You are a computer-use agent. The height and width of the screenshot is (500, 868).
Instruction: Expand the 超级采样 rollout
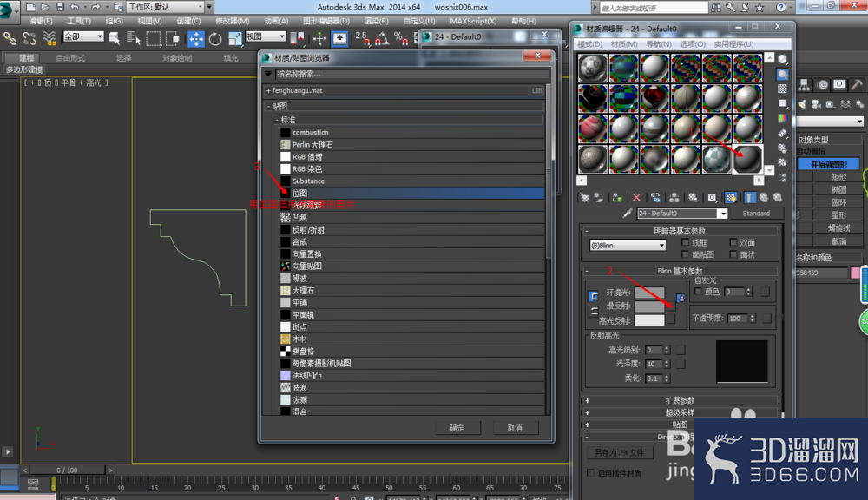tap(681, 412)
